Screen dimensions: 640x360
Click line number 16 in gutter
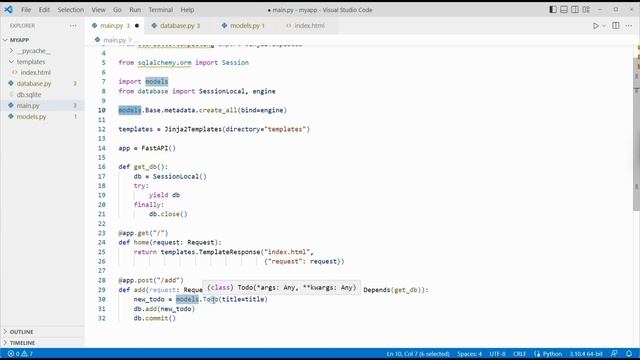pyautogui.click(x=102, y=167)
